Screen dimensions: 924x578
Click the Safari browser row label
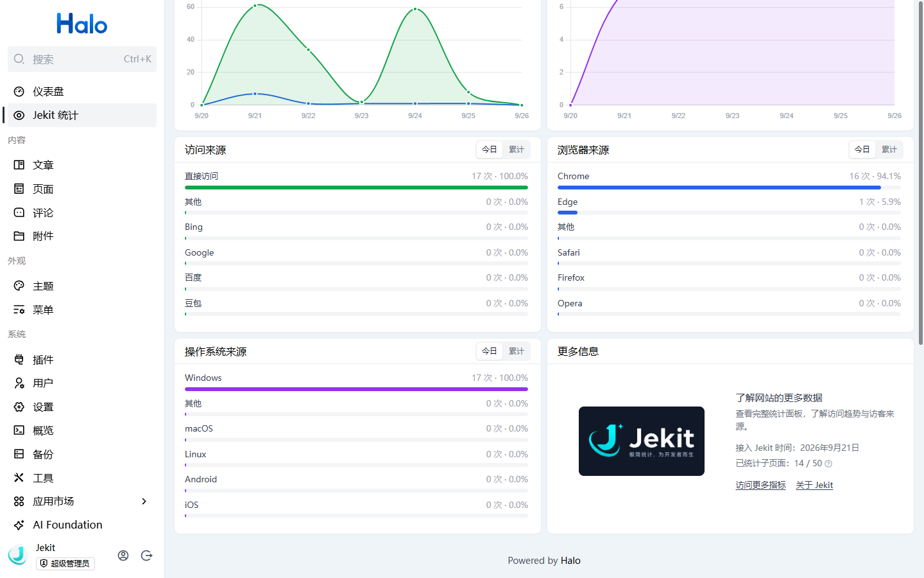(569, 253)
